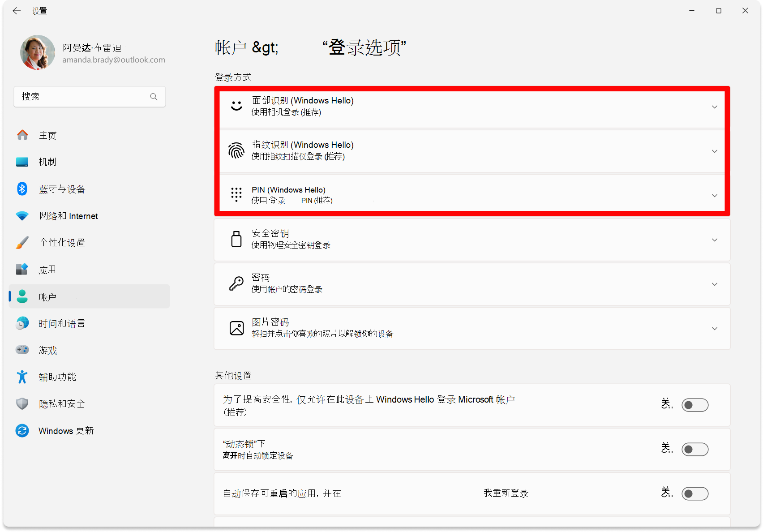Maximize the 设置 window

[719, 11]
